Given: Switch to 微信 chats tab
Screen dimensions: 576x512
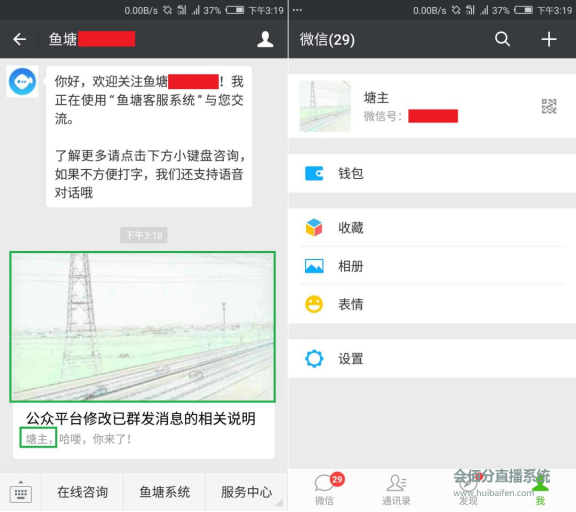Looking at the screenshot, I should pyautogui.click(x=325, y=490).
